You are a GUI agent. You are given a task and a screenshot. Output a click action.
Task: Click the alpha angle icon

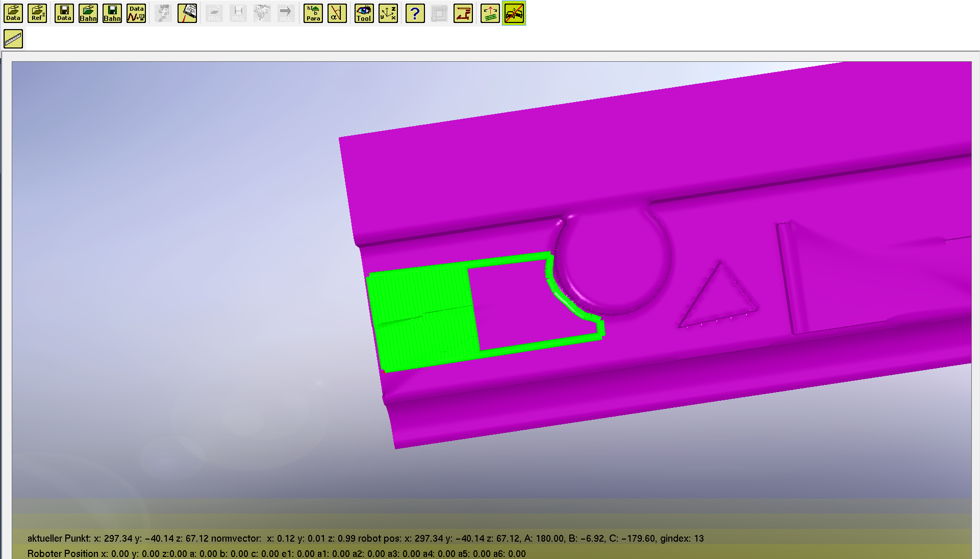coord(337,13)
